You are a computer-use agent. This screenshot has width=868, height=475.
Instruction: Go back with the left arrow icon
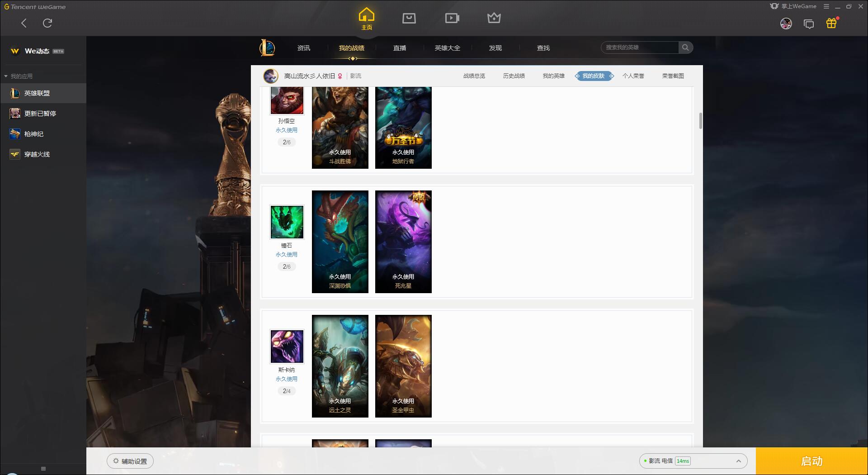pos(24,23)
